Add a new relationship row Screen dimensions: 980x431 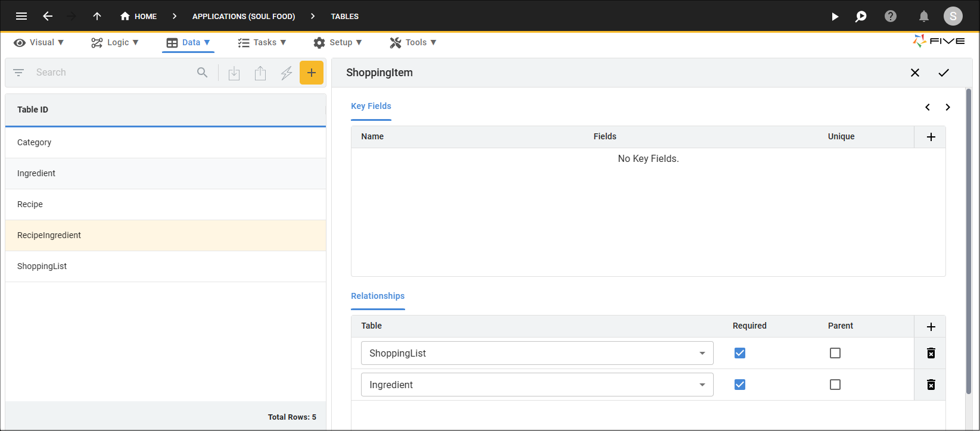pos(931,326)
